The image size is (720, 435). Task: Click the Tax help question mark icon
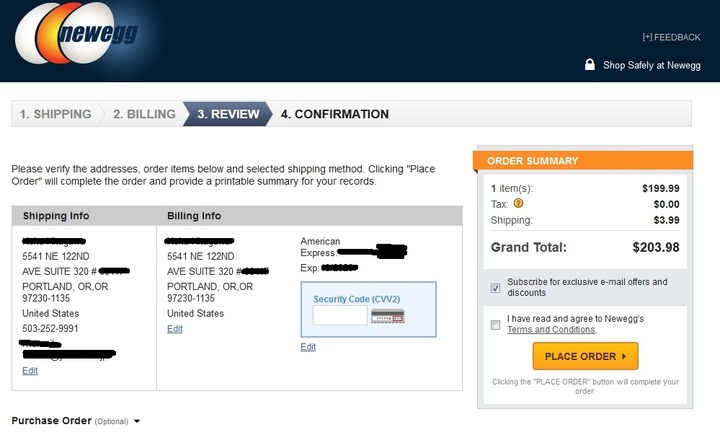pos(518,203)
